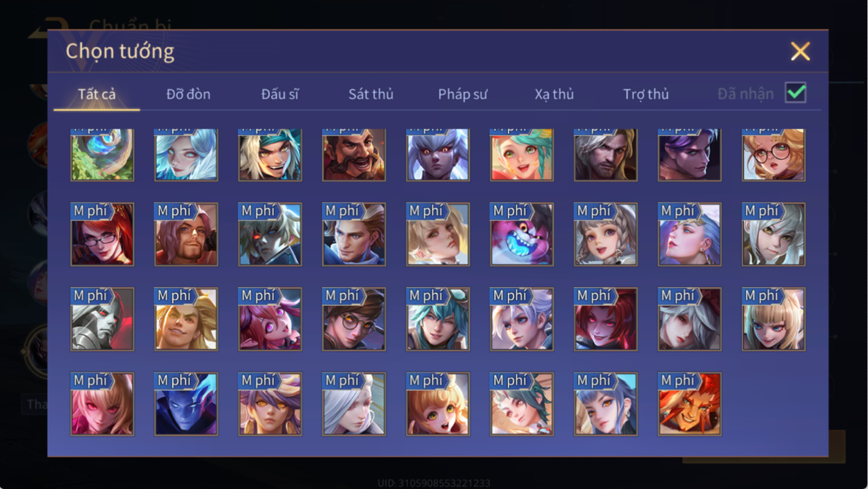Pick the blue grinning cat monster hero
The image size is (868, 489).
click(x=522, y=234)
